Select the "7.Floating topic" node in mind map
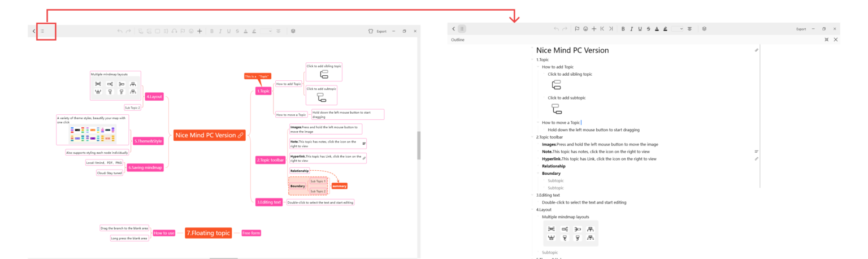This screenshot has width=868, height=259. (x=209, y=233)
